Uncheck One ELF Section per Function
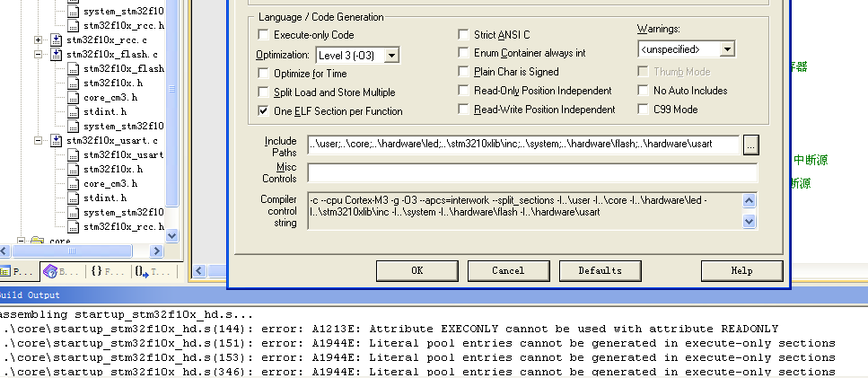 264,111
